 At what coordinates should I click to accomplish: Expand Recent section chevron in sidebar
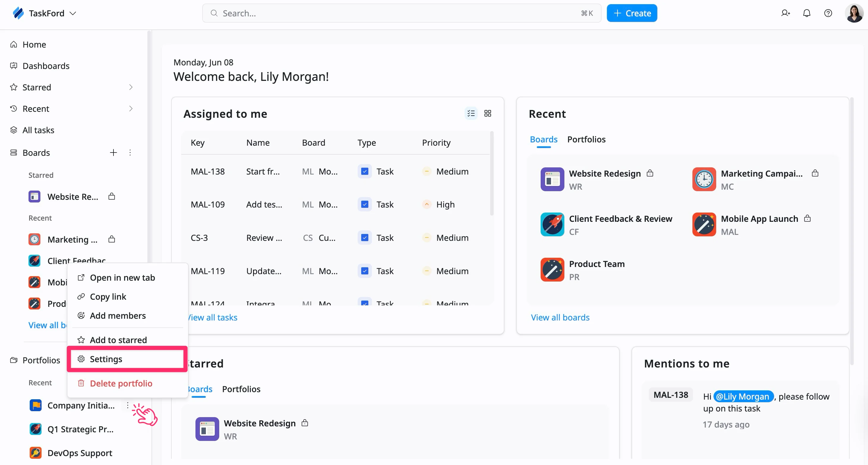(x=131, y=109)
